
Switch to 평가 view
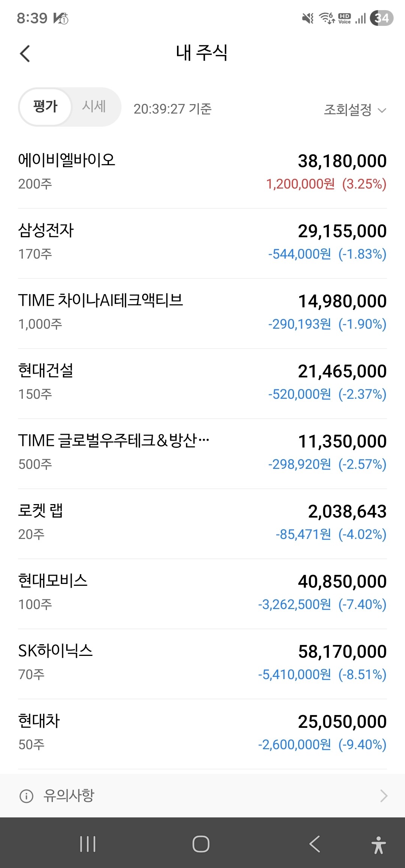45,107
